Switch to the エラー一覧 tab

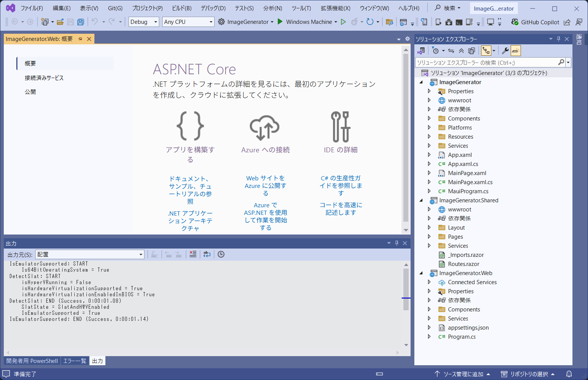tap(75, 361)
